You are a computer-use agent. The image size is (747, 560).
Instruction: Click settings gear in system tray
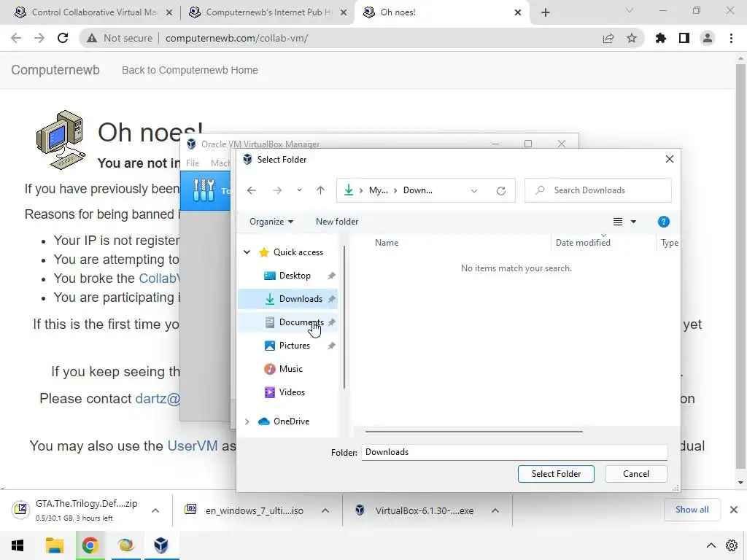(x=732, y=545)
